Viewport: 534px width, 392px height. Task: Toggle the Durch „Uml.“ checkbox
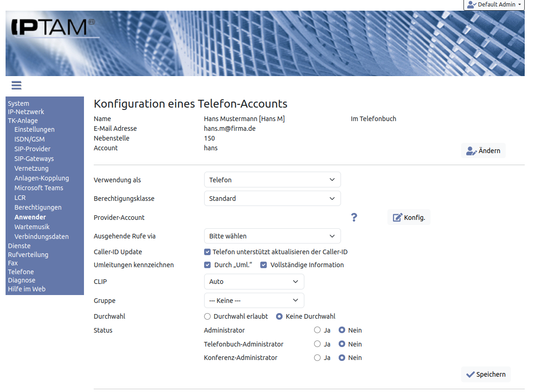[x=207, y=265]
